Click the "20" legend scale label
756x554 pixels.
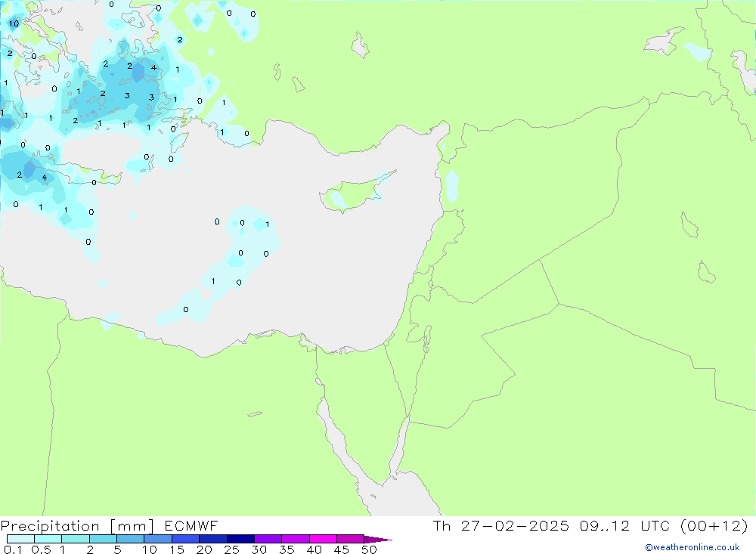click(x=204, y=549)
